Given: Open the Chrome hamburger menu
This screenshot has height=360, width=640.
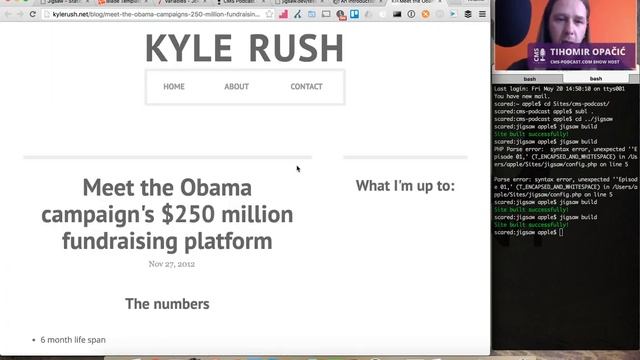Looking at the screenshot, I should pos(482,14).
